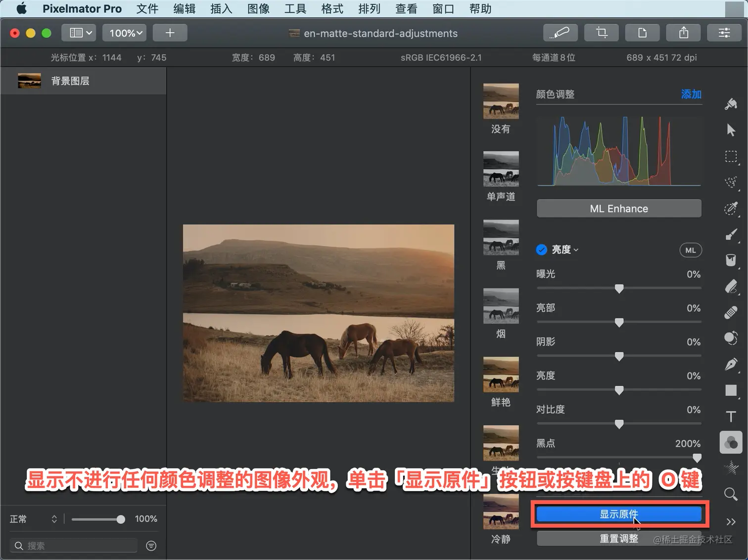Open the Pixelmator Pro app menu
The image size is (748, 560).
point(82,8)
